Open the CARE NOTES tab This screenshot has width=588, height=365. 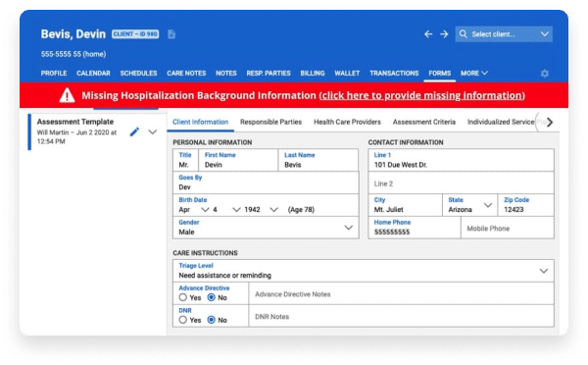pyautogui.click(x=186, y=74)
